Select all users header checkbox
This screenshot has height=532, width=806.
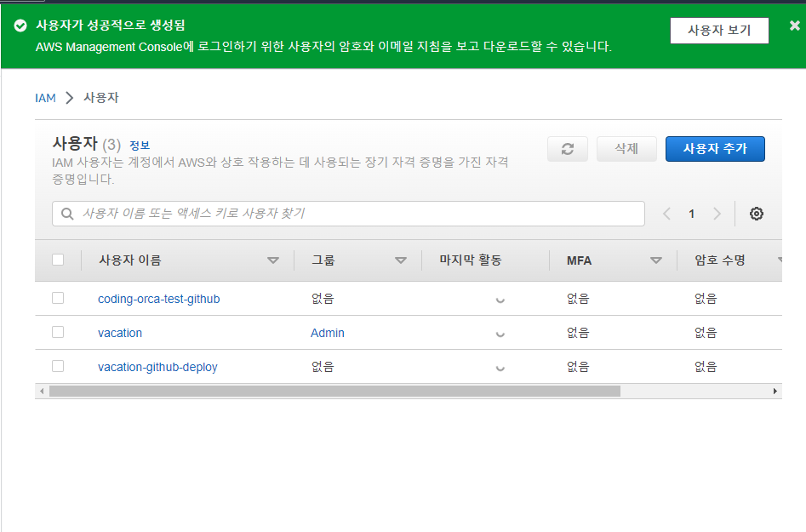tap(58, 260)
